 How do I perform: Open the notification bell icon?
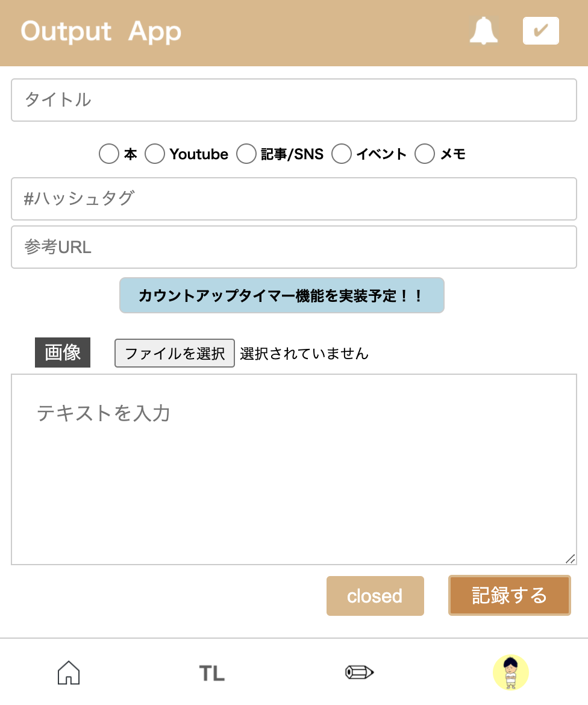[x=484, y=31]
